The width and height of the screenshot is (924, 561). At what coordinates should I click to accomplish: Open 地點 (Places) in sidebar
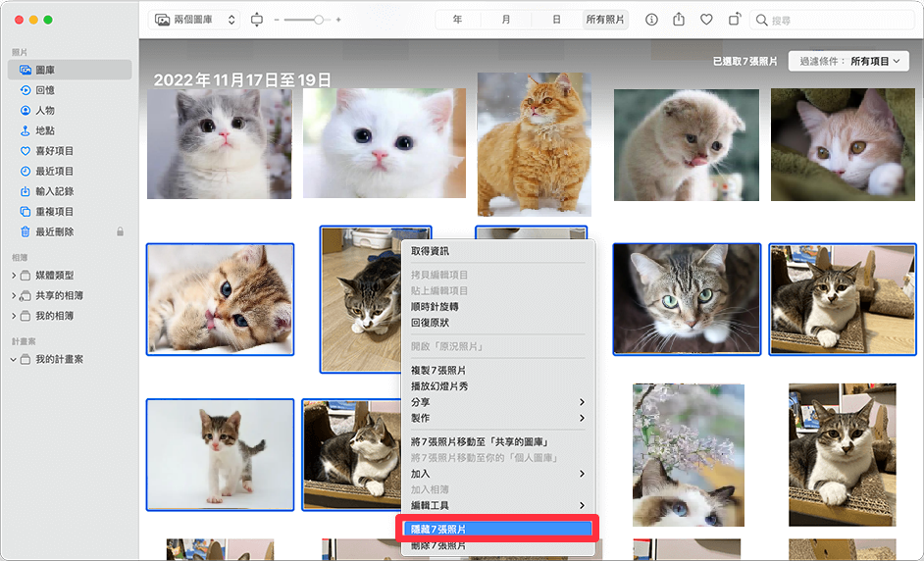(44, 130)
